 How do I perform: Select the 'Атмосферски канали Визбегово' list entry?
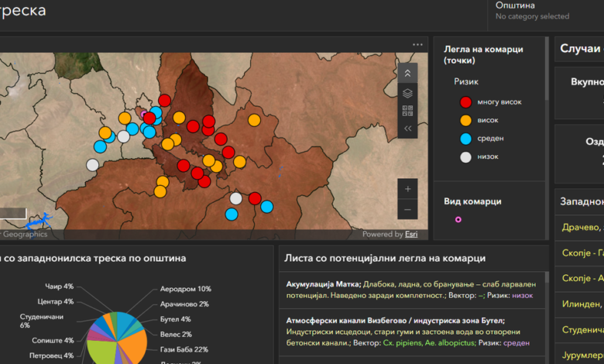(x=412, y=331)
